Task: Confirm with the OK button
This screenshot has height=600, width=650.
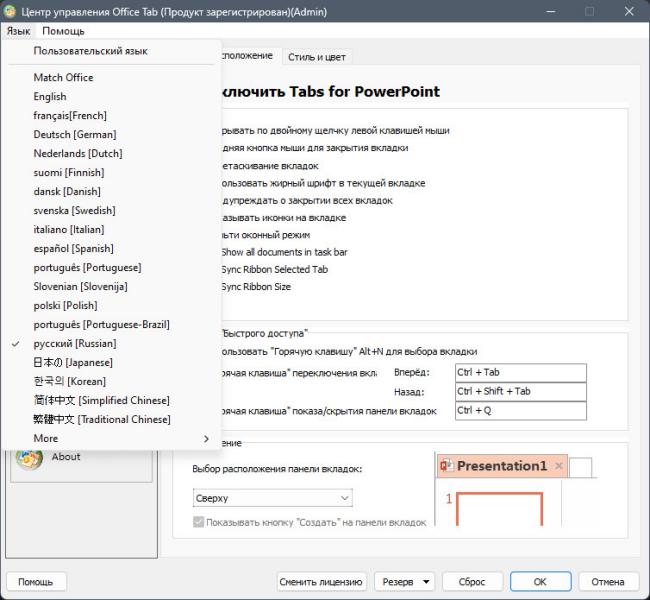Action: click(540, 582)
